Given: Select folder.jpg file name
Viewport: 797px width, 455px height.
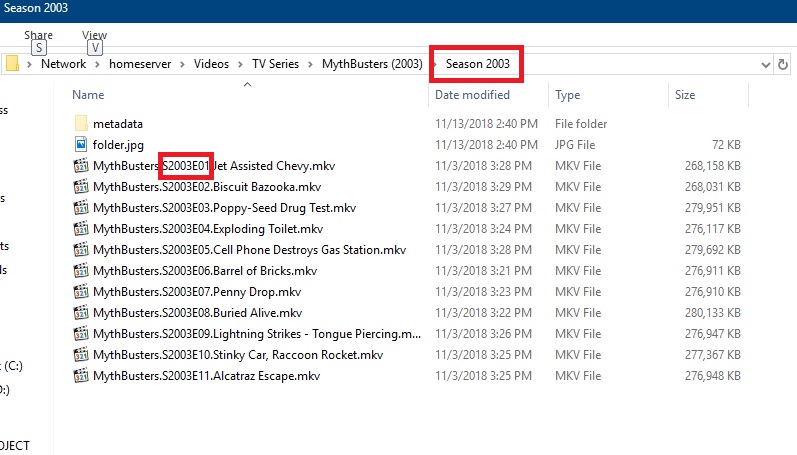Looking at the screenshot, I should [x=118, y=145].
